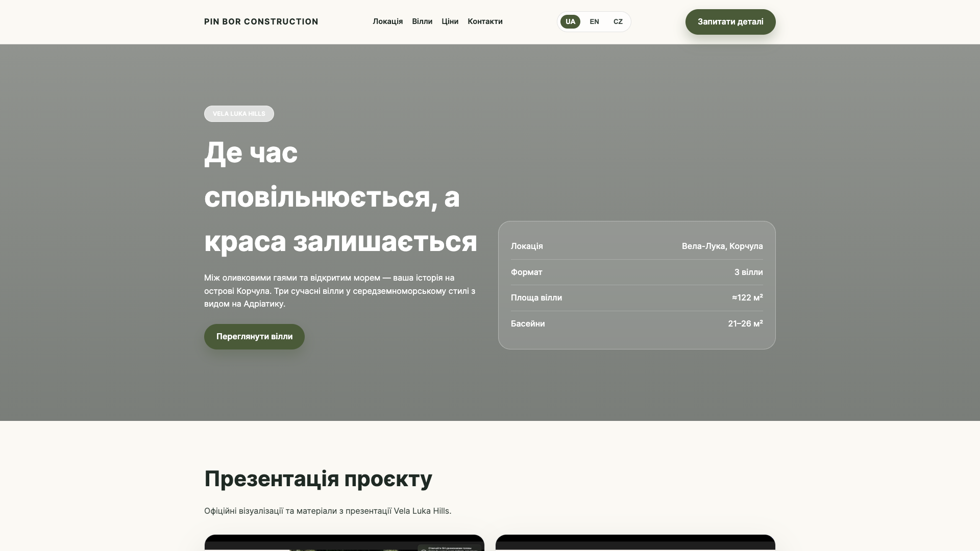Click the paragraph starting Між оливковими гаями
The width and height of the screenshot is (980, 551).
[340, 291]
